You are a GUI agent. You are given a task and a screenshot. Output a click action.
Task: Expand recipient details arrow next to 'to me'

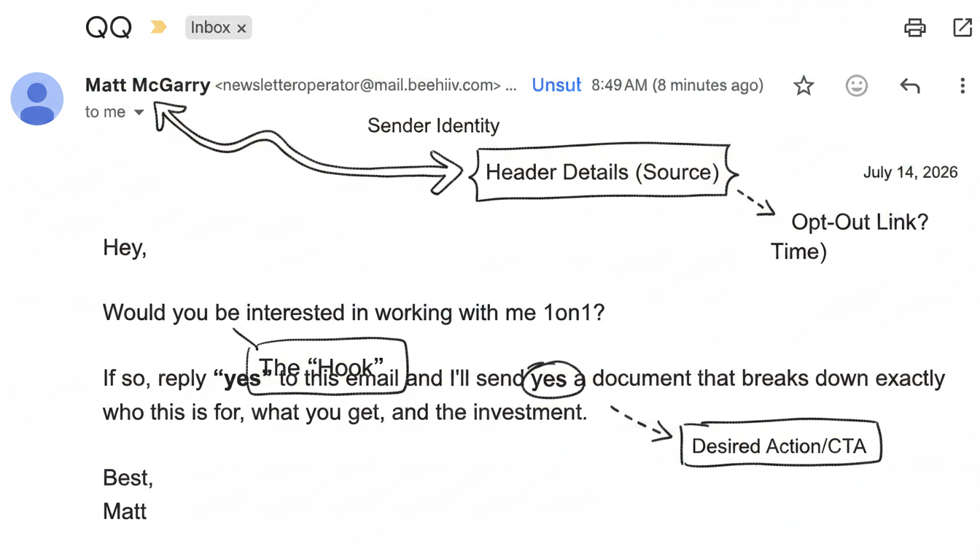(139, 112)
